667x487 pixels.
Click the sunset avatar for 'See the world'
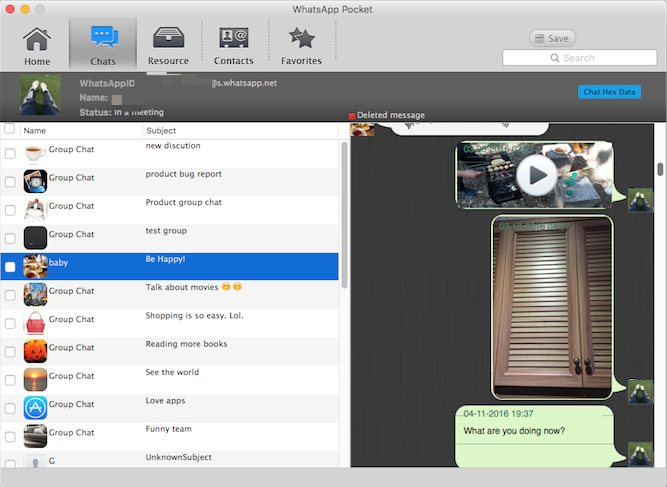tap(35, 379)
